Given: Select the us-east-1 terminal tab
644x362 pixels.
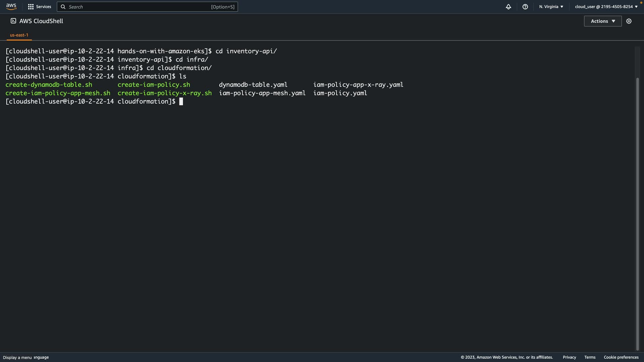Looking at the screenshot, I should coord(19,35).
